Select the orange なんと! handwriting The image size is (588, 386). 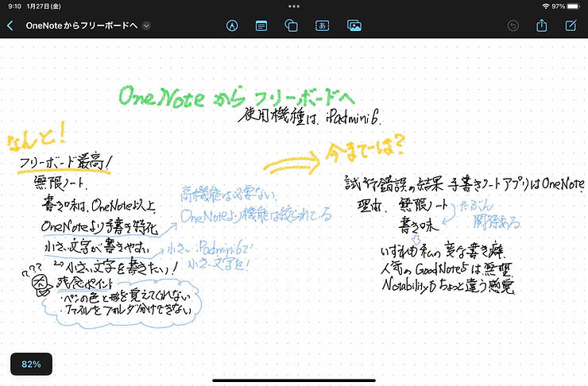pyautogui.click(x=37, y=137)
